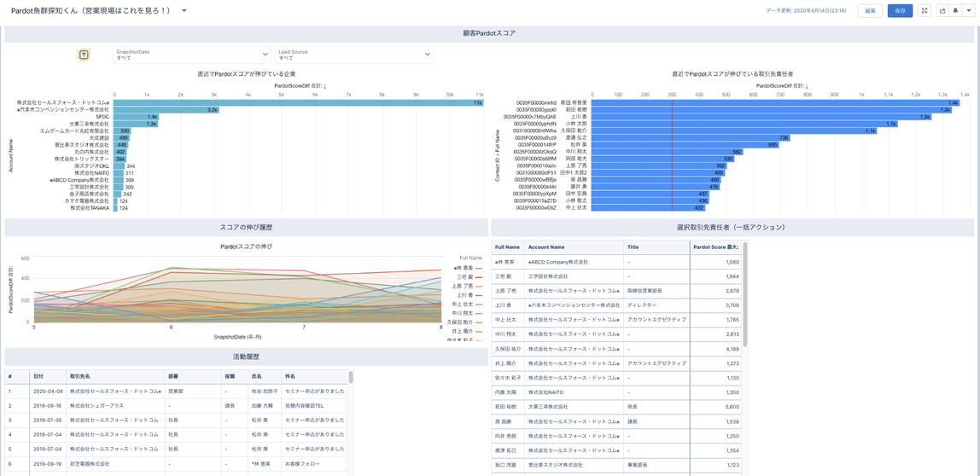
Task: Click the 選択取引先責任者(一括アクション) header
Action: tap(732, 228)
